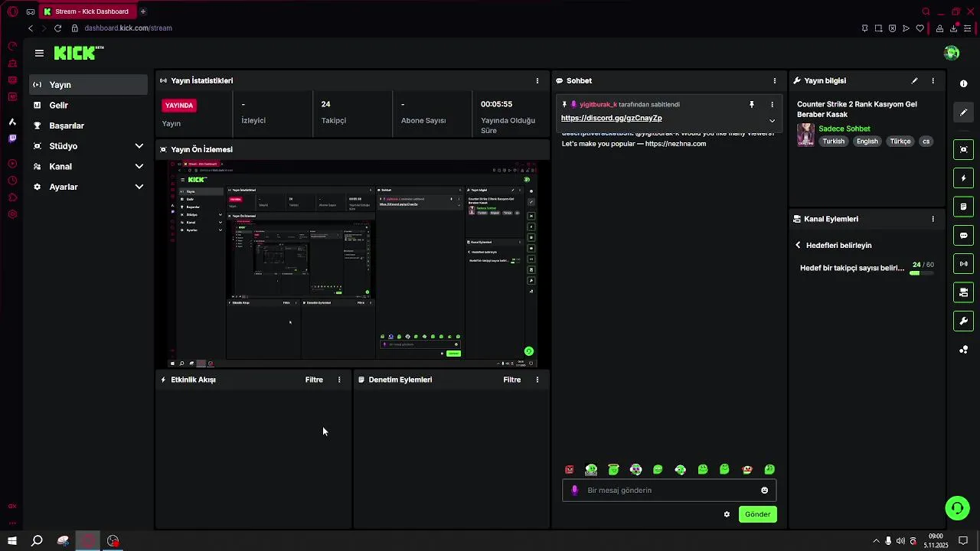This screenshot has width=980, height=551.
Task: Select the Stream - Kick Dashboard browser tab
Action: (89, 11)
